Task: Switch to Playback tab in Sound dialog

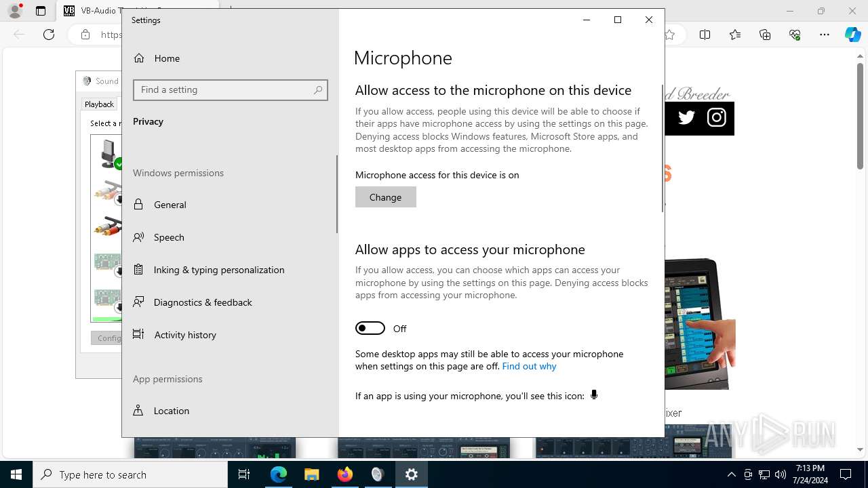Action: point(99,104)
